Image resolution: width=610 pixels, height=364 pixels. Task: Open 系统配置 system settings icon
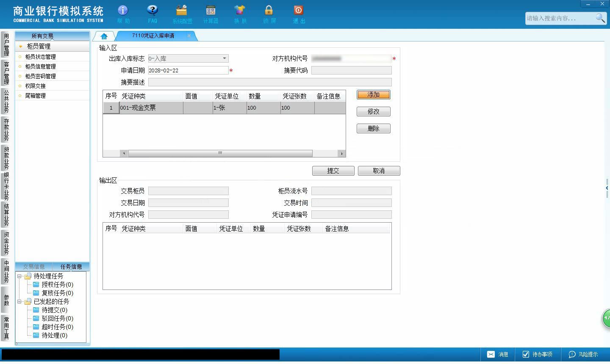[182, 14]
